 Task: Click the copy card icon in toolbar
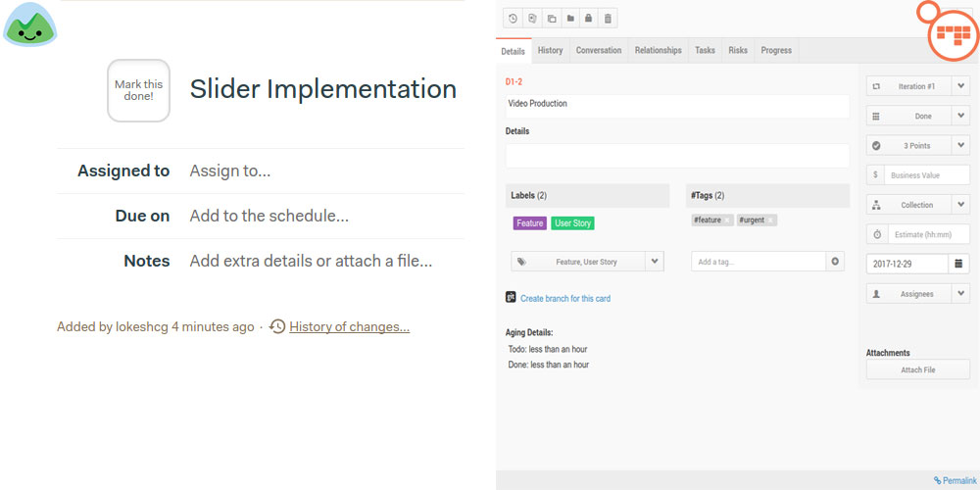(551, 19)
